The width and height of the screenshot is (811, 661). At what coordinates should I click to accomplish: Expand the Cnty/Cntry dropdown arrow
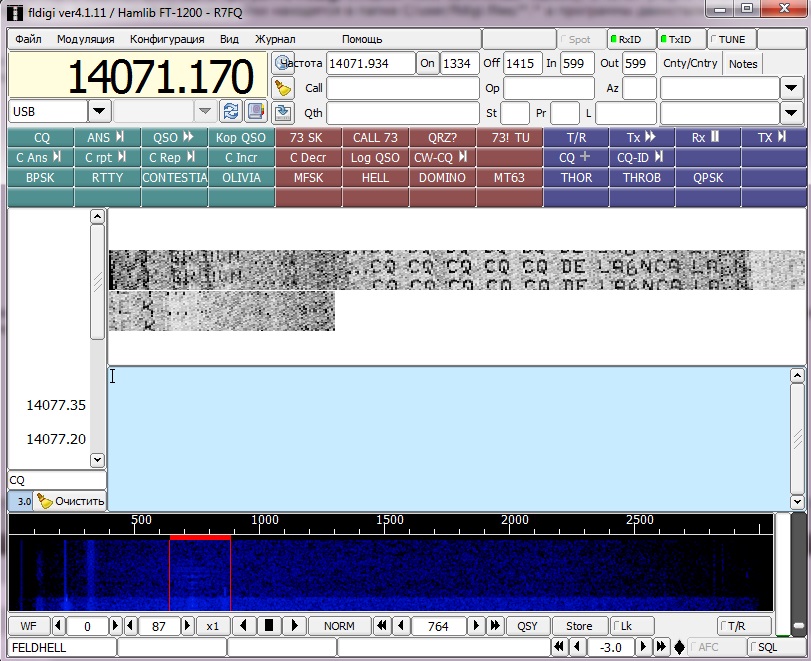[x=791, y=88]
